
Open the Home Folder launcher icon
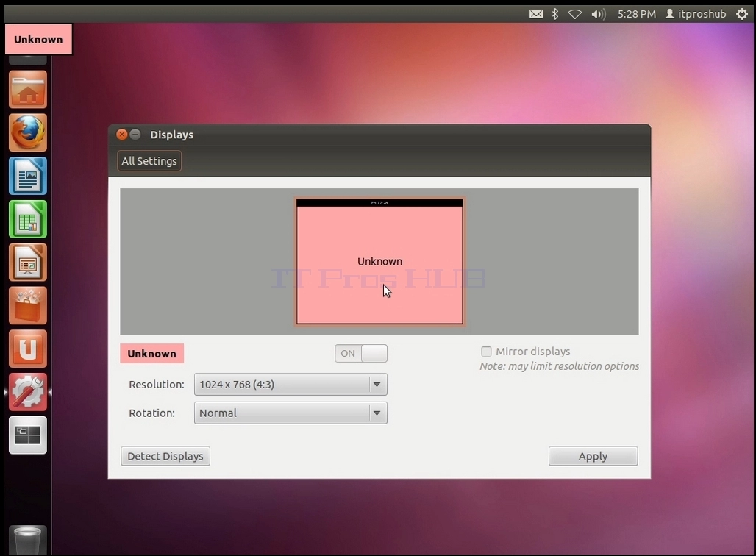[x=28, y=89]
